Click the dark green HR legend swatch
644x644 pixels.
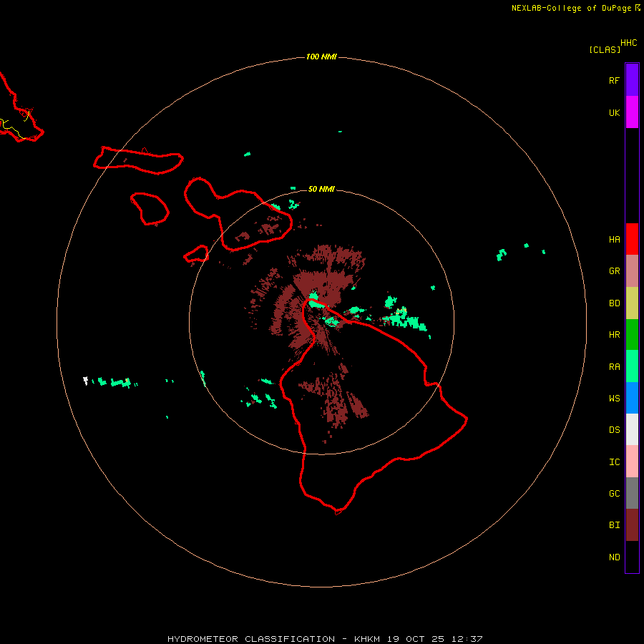(632, 335)
